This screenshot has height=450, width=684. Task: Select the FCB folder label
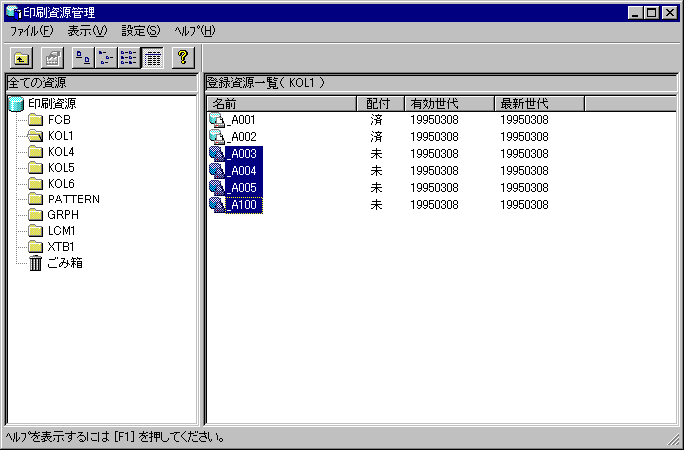point(59,120)
